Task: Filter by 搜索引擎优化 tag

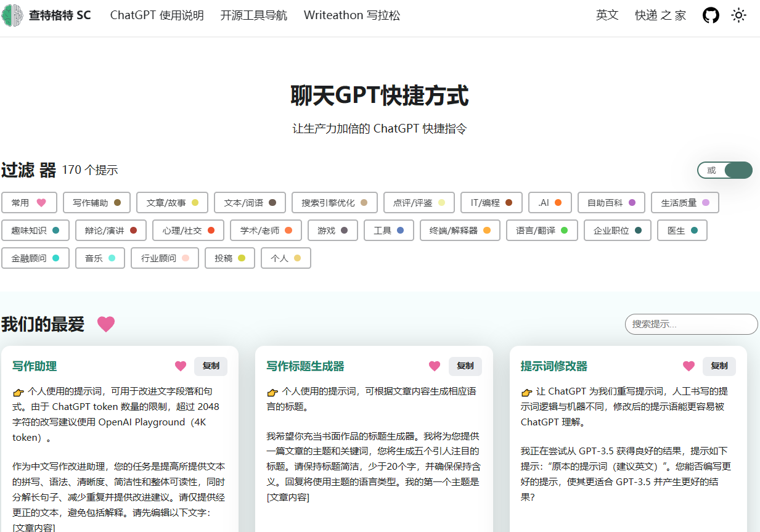Action: 335,202
